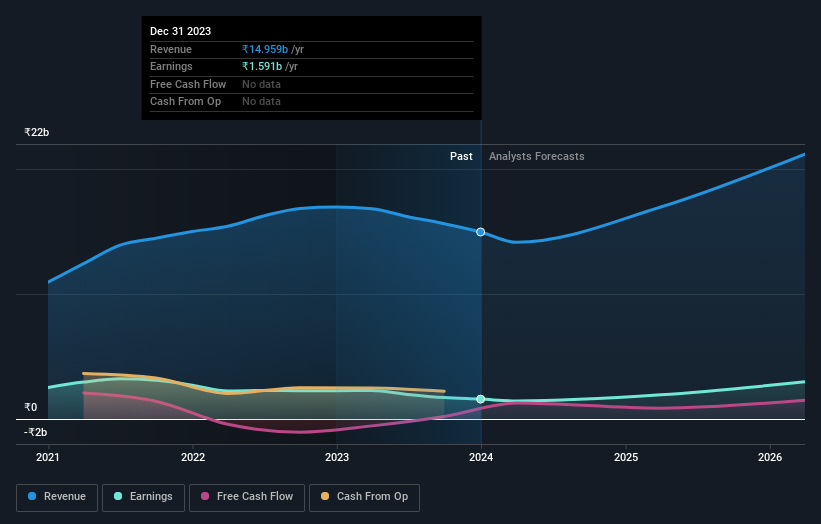Click the ₹14.959b revenue value

[265, 49]
